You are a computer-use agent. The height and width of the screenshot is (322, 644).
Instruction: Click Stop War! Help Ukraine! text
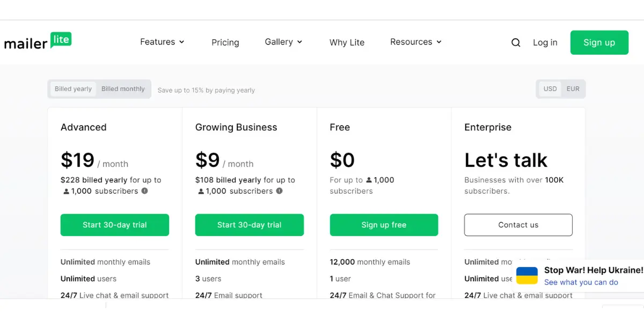(x=594, y=270)
